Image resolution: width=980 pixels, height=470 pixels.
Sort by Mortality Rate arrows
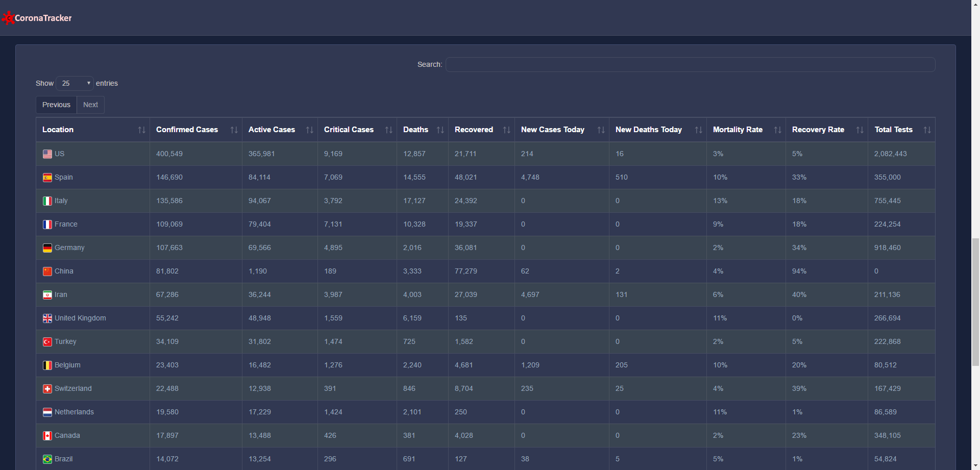pyautogui.click(x=778, y=130)
